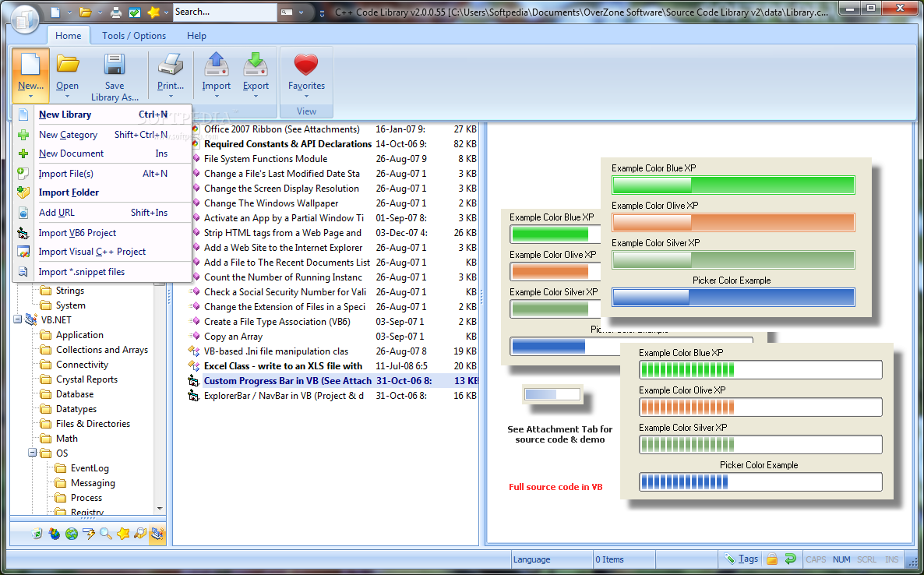The image size is (924, 575).
Task: Choose Import VB6 Project menu entry
Action: 102,233
